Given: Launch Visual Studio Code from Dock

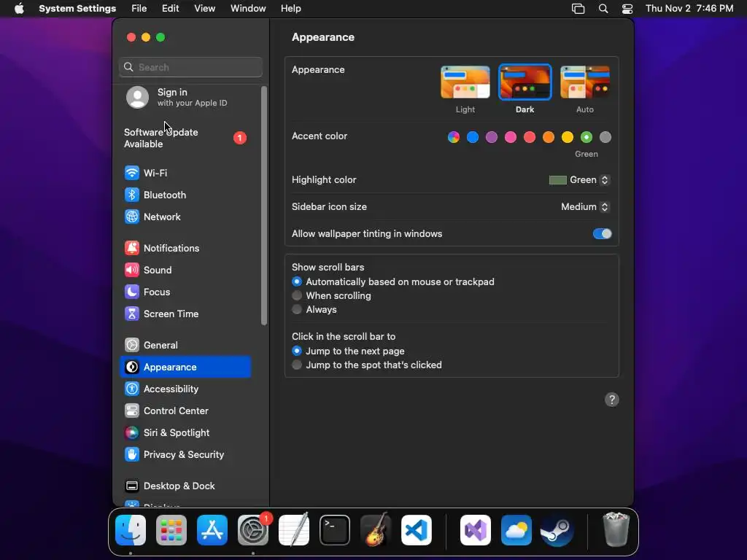Looking at the screenshot, I should (x=417, y=530).
